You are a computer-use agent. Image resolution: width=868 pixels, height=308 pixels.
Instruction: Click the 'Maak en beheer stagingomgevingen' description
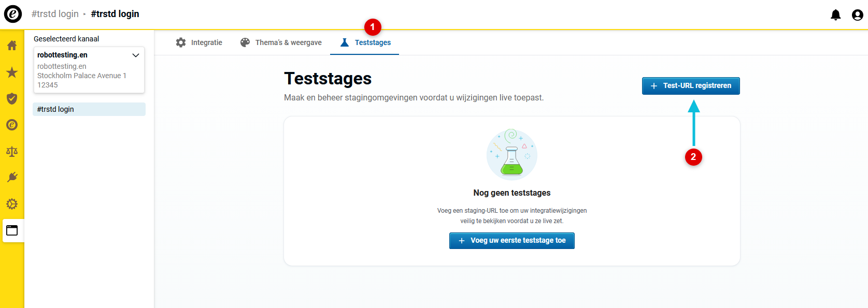[x=414, y=98]
